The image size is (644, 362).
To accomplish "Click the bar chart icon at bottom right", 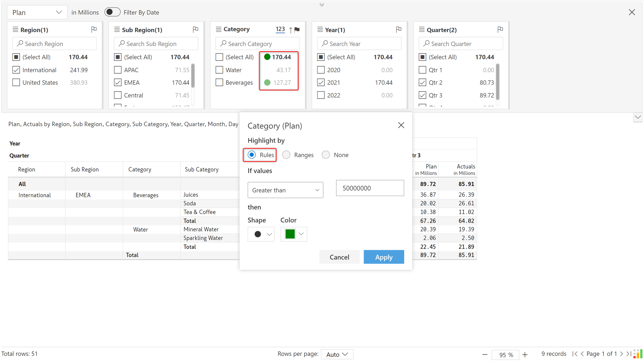I will pos(638,354).
